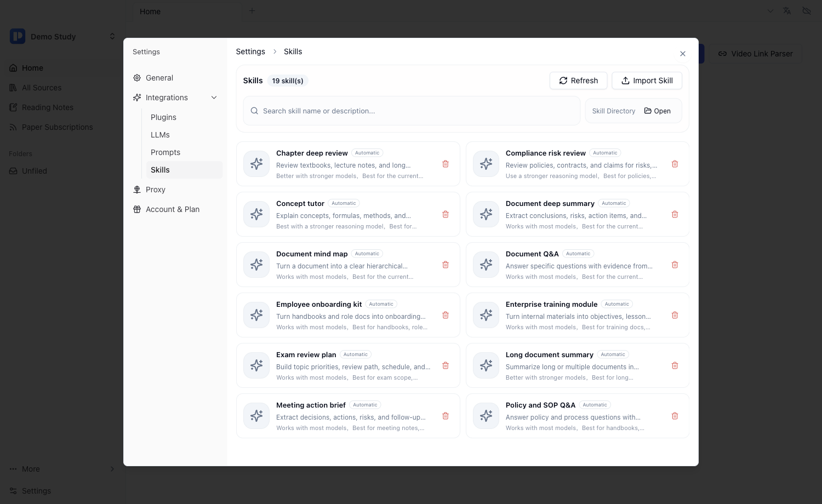Viewport: 822px width, 504px height.
Task: Click the Exam review plan sparkle icon
Action: pos(256,365)
